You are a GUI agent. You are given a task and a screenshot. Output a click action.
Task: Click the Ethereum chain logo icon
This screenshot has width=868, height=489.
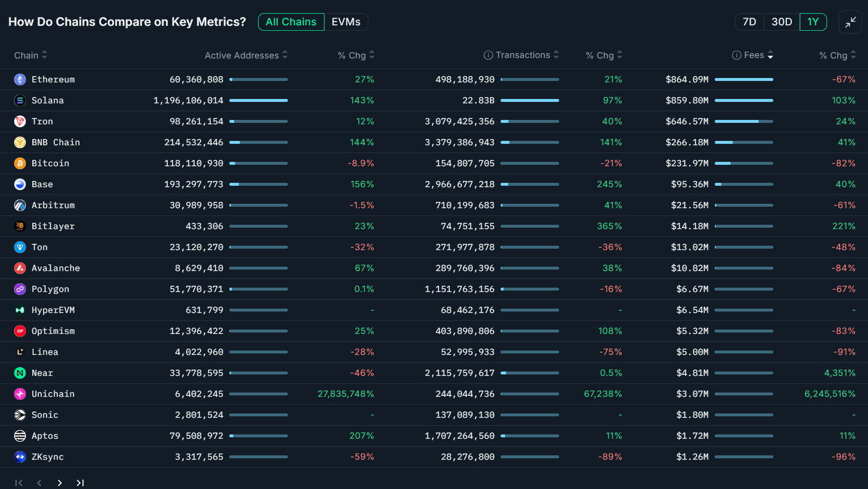pyautogui.click(x=20, y=79)
